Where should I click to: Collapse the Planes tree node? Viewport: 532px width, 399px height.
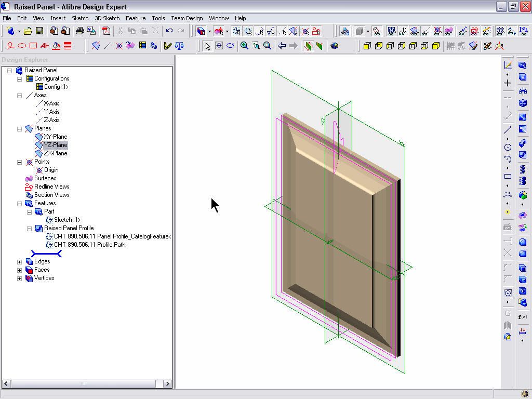tap(19, 128)
